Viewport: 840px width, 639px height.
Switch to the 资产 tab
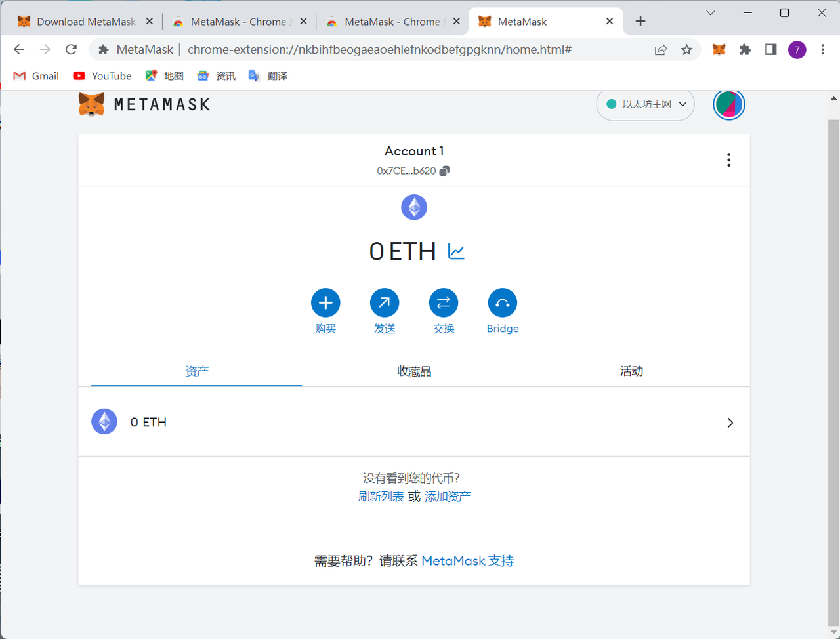(197, 371)
